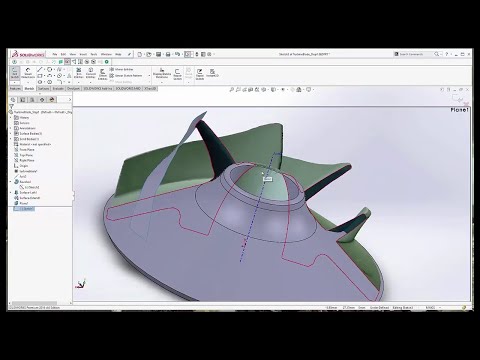Open the File menu
Screen dimensions: 480x360
tap(55, 54)
